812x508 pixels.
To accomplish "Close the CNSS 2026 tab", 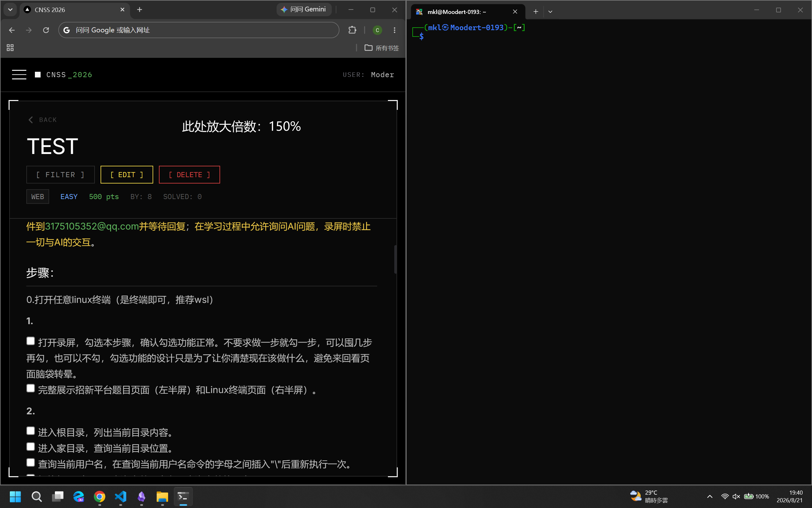I will coord(122,10).
